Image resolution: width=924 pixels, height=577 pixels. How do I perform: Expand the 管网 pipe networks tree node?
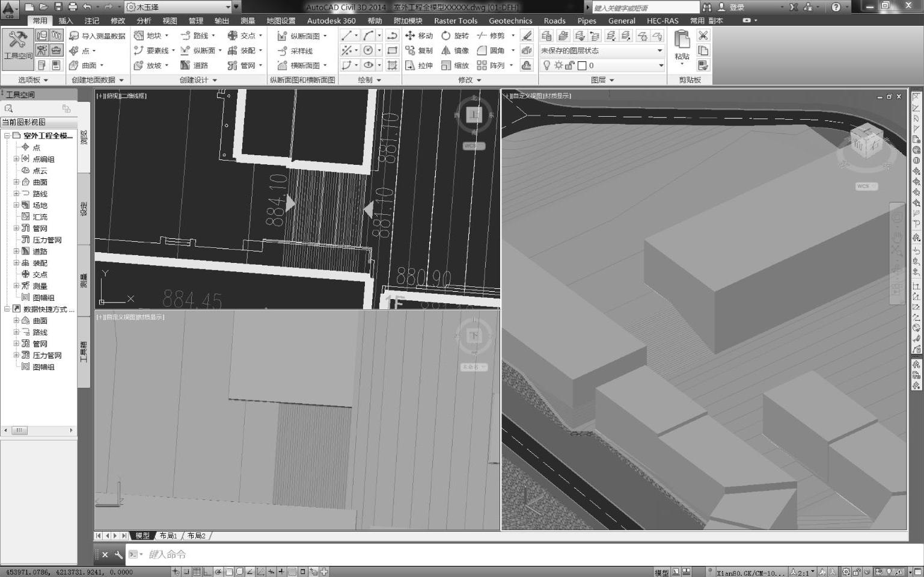point(16,228)
